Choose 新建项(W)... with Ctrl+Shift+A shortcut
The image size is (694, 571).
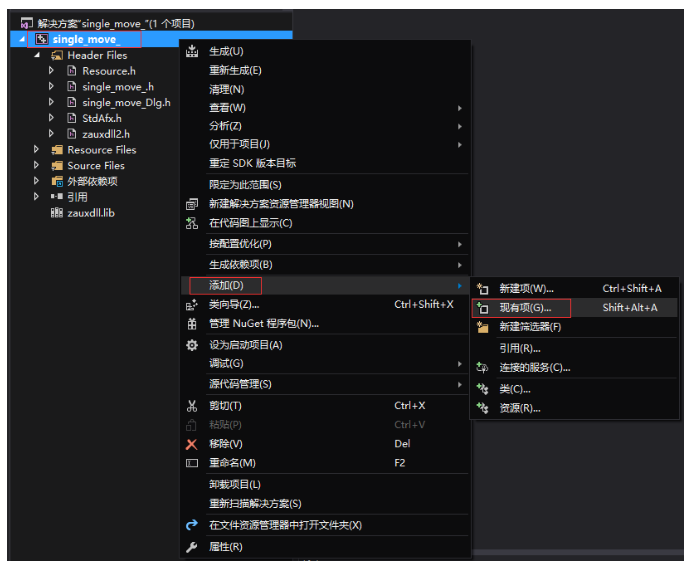pyautogui.click(x=574, y=289)
